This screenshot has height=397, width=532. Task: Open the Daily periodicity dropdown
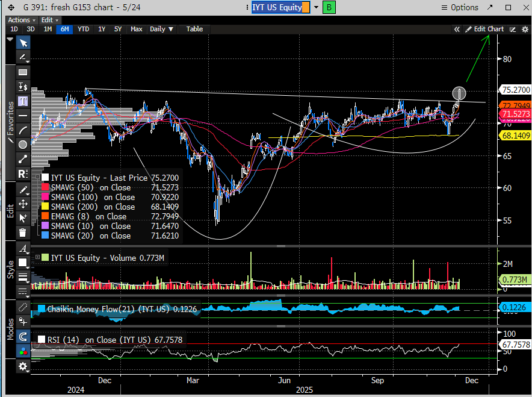[161, 29]
